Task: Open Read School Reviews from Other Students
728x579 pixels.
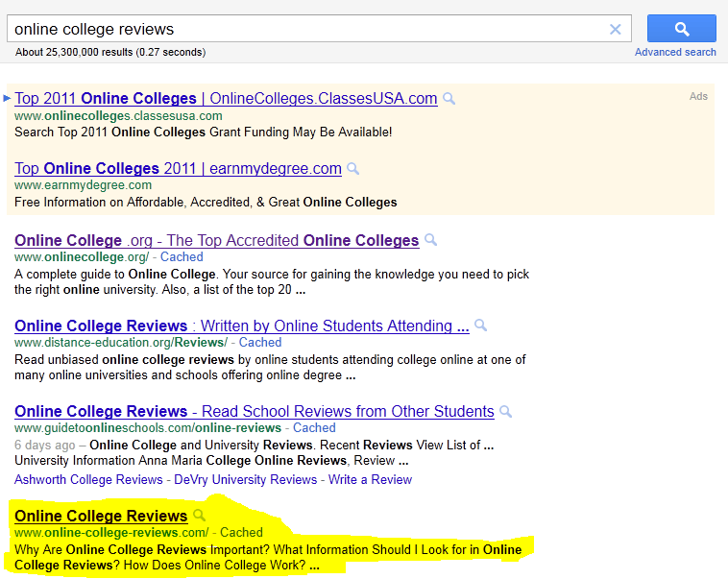Action: 255,411
